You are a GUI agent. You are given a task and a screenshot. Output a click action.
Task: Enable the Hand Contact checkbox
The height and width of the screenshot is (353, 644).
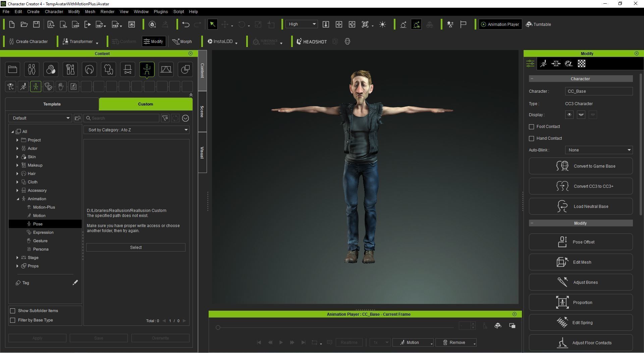click(x=531, y=138)
